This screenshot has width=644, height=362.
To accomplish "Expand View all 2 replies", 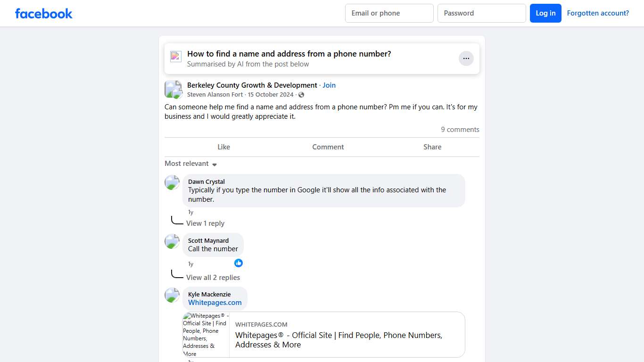I will (x=213, y=278).
